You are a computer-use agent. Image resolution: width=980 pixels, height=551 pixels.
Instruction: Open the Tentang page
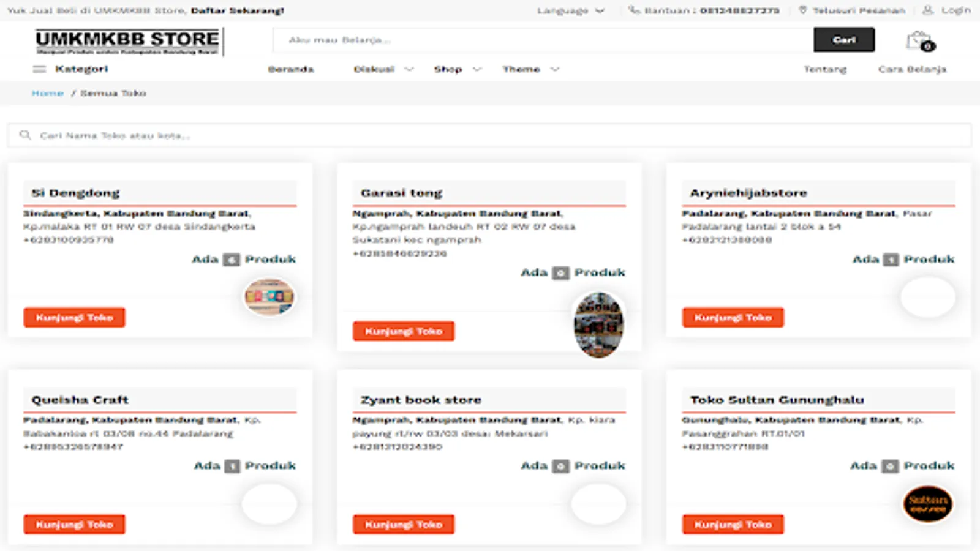click(x=825, y=69)
